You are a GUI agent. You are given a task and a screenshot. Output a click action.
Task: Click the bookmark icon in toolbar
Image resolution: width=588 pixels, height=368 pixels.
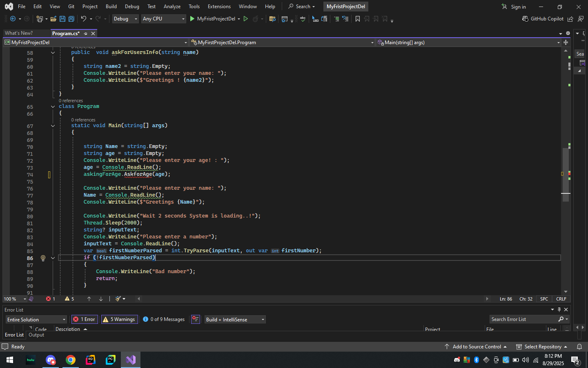pos(358,19)
